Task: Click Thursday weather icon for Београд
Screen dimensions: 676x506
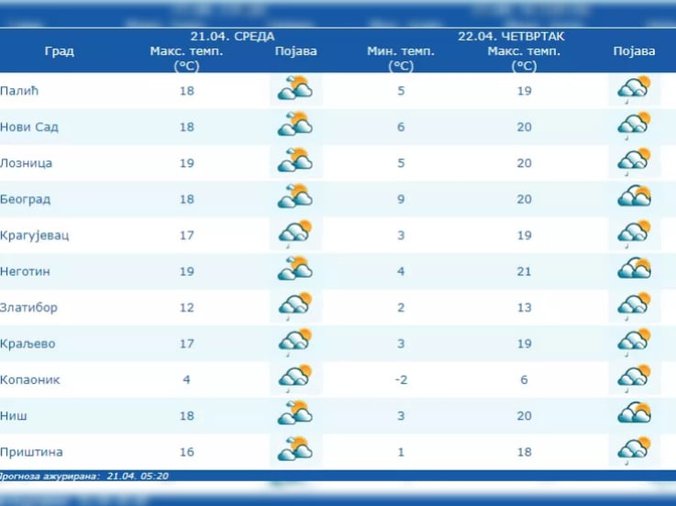Action: [x=634, y=197]
